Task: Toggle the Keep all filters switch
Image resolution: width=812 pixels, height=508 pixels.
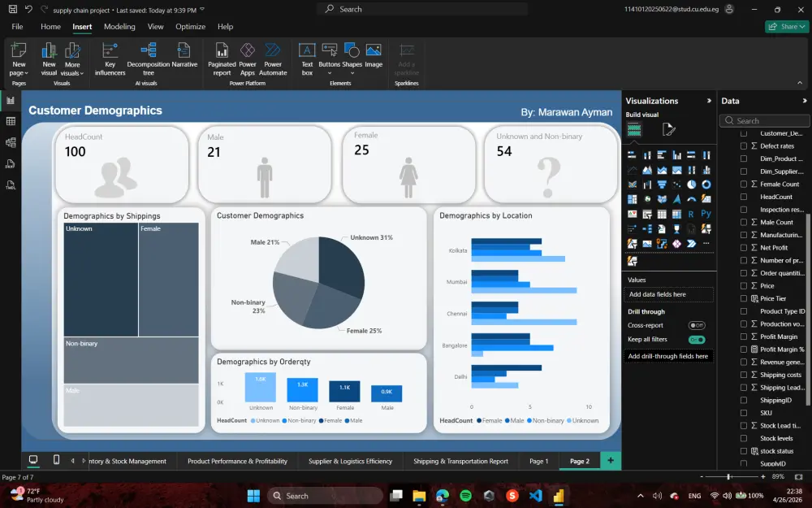Action: tap(697, 340)
